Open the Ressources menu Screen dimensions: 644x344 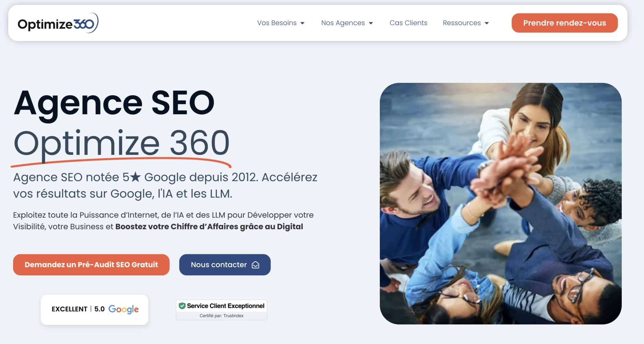(466, 23)
